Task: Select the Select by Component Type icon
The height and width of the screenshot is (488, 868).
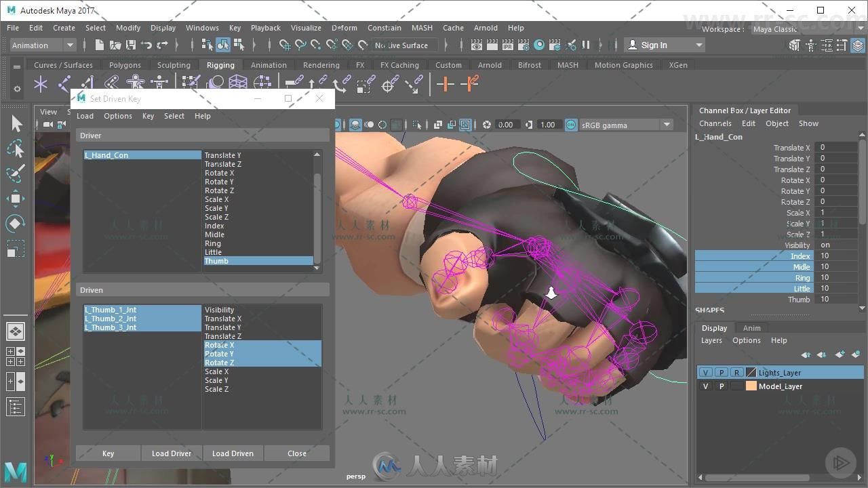Action: 239,45
